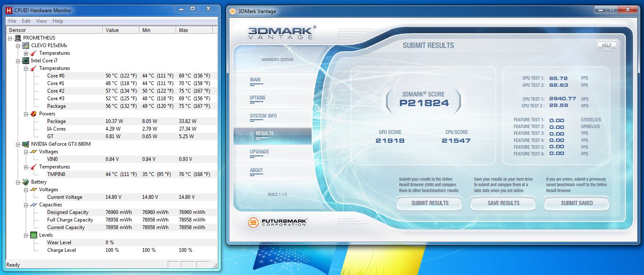Click the Value column header
This screenshot has width=644, height=275.
[x=121, y=30]
